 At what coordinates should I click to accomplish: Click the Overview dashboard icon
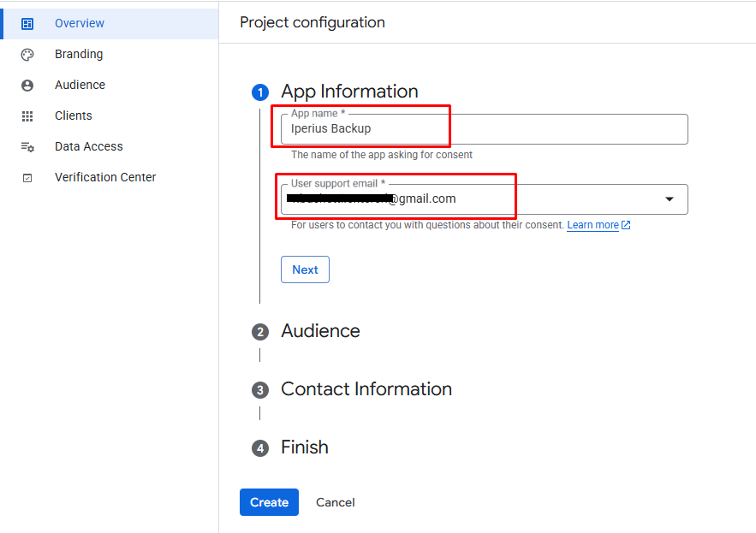(x=27, y=24)
